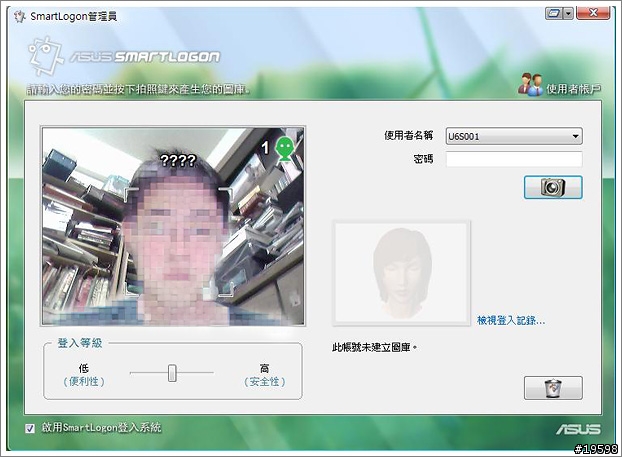This screenshot has height=457, width=622.
Task: Click the 登入等級 slider handle
Action: click(x=172, y=373)
